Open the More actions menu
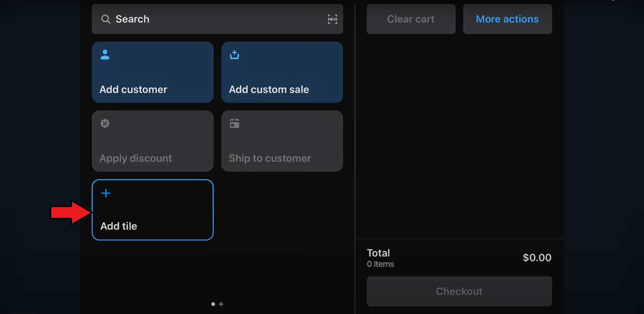 pyautogui.click(x=507, y=19)
